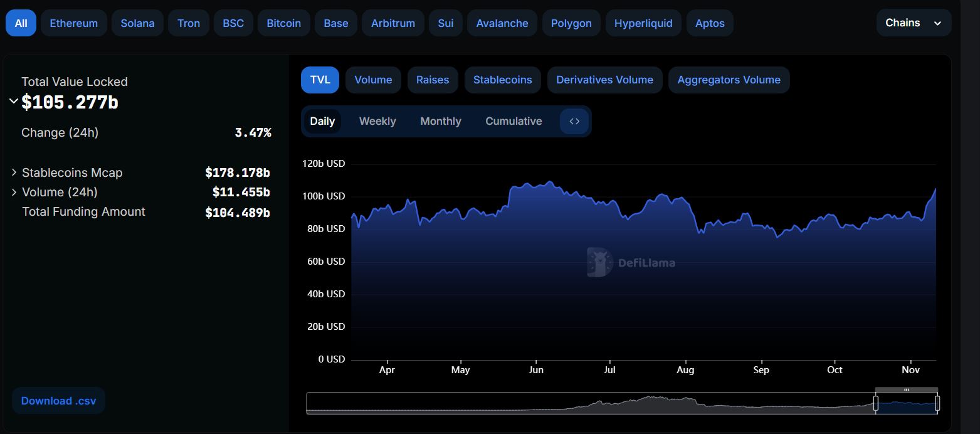Click the Change (24h) label
This screenshot has width=980, height=434.
coord(60,132)
